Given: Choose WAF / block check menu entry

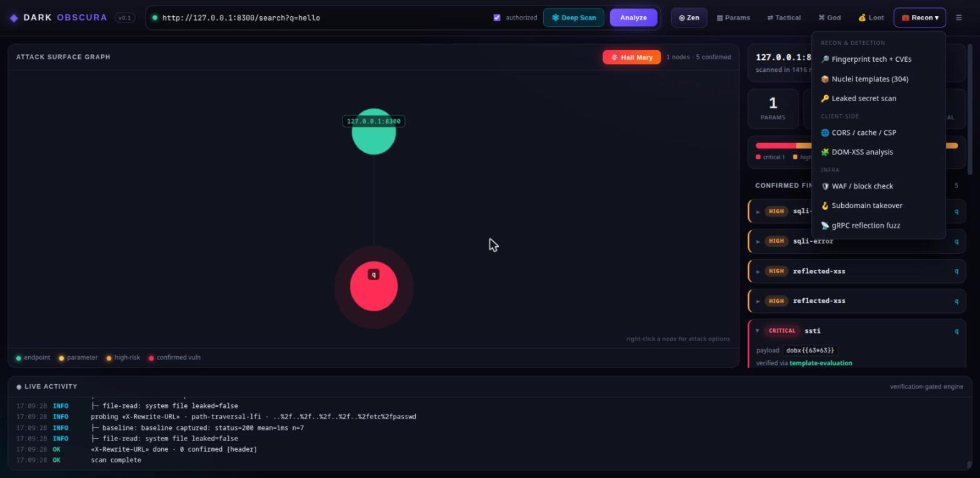Looking at the screenshot, I should [x=878, y=186].
